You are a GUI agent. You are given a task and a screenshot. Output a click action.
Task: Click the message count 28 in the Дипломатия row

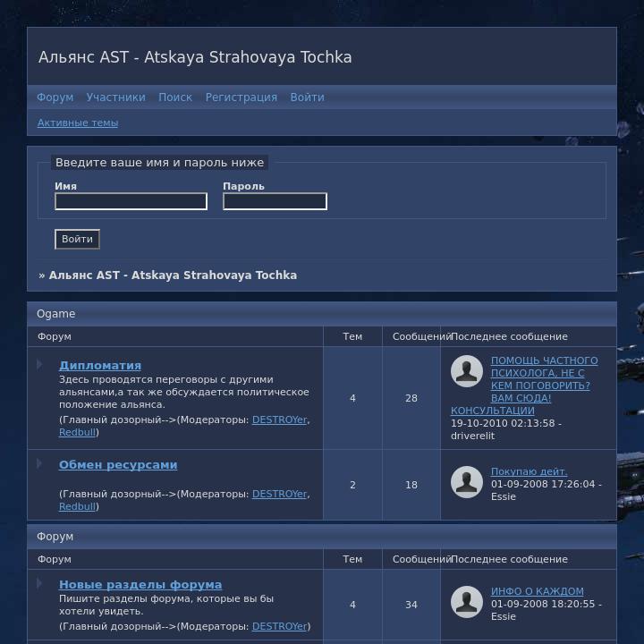[411, 398]
